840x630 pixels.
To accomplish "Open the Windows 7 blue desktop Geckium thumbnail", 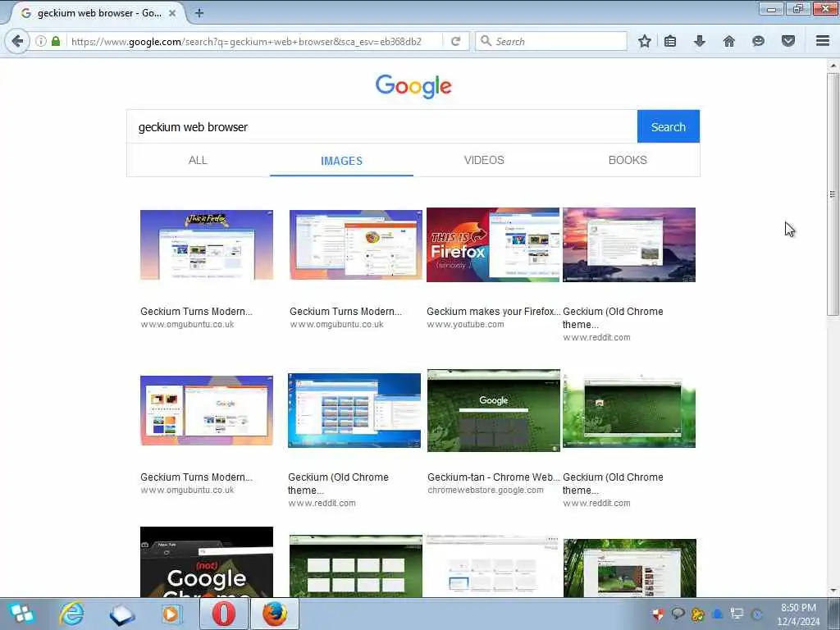I will 354,410.
